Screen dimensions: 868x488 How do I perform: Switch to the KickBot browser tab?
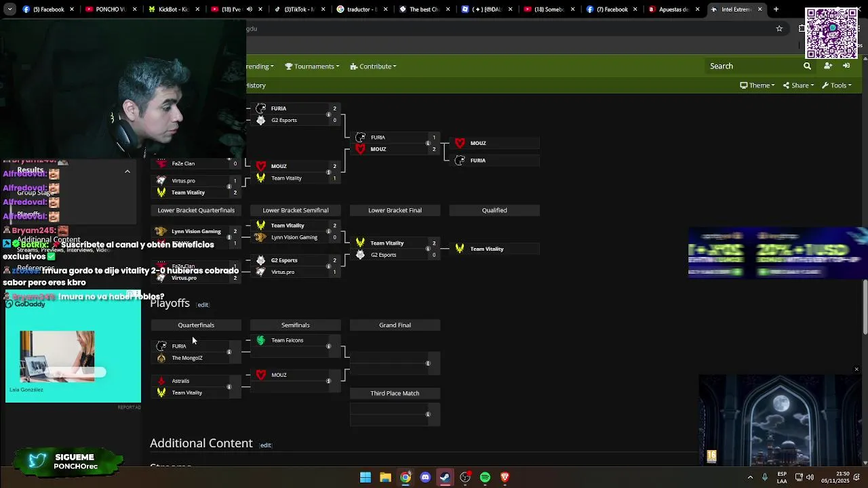pos(170,9)
